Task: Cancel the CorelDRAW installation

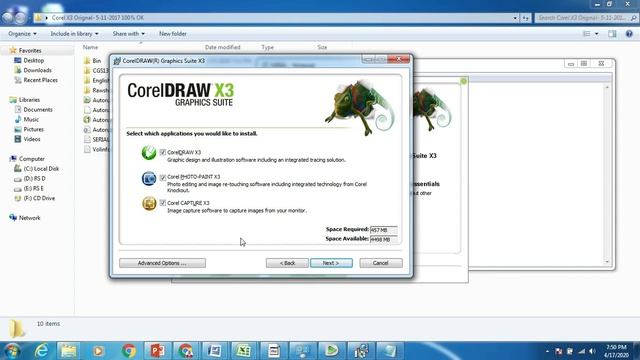Action: click(381, 263)
